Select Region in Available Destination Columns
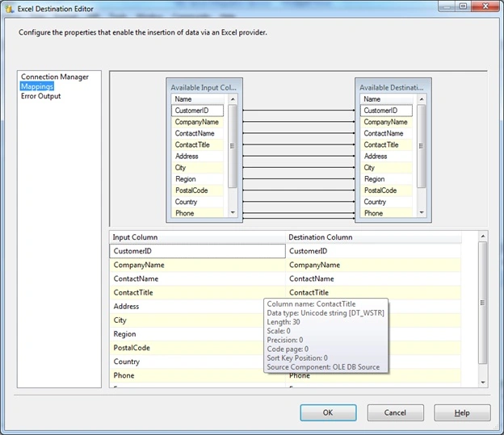504x435 pixels. coord(386,179)
